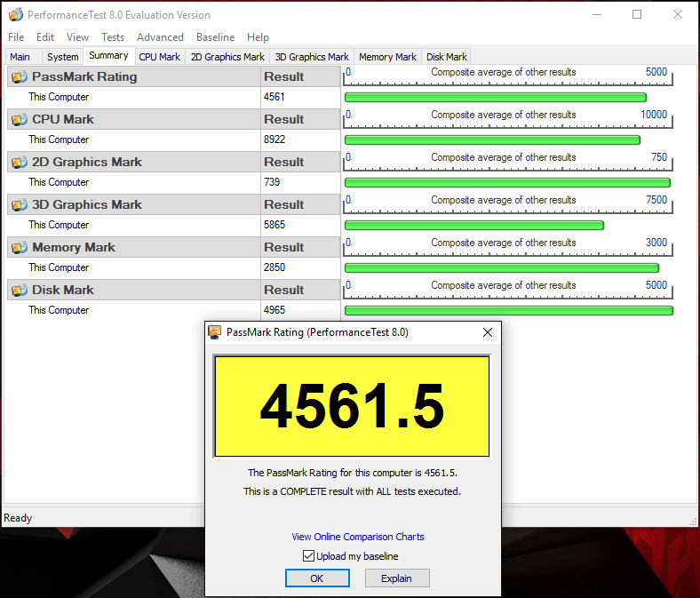The image size is (700, 598).
Task: Close the PerformanceTest main window
Action: coord(678,15)
